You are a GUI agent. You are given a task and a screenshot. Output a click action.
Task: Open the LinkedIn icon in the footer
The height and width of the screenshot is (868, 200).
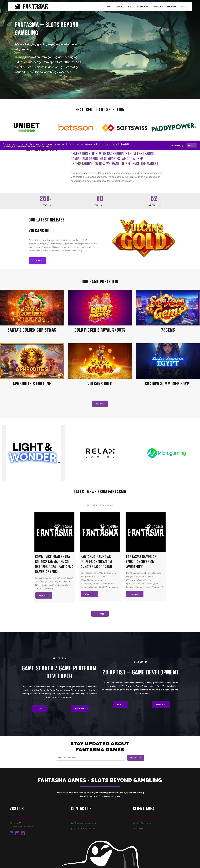[11, 833]
